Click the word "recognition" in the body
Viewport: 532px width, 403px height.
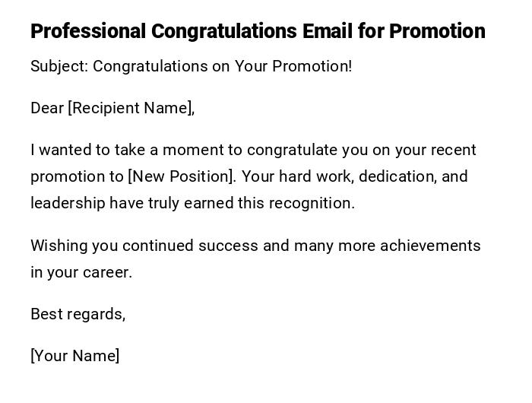[x=313, y=203]
